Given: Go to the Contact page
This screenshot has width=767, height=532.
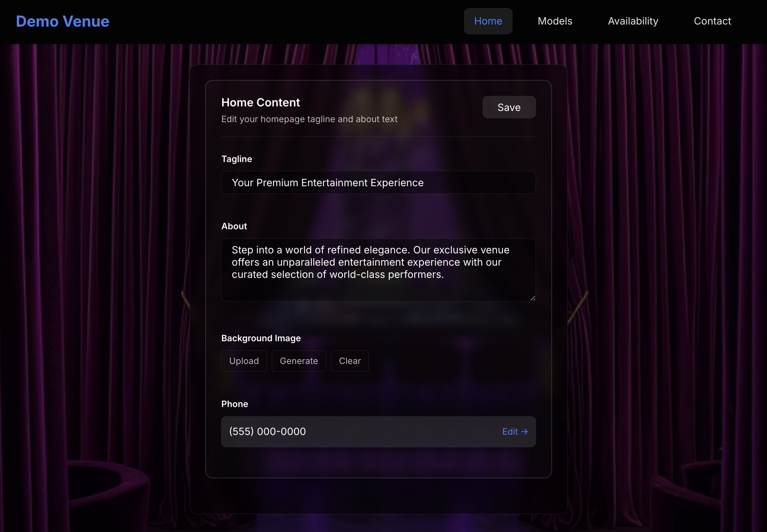Looking at the screenshot, I should tap(712, 21).
